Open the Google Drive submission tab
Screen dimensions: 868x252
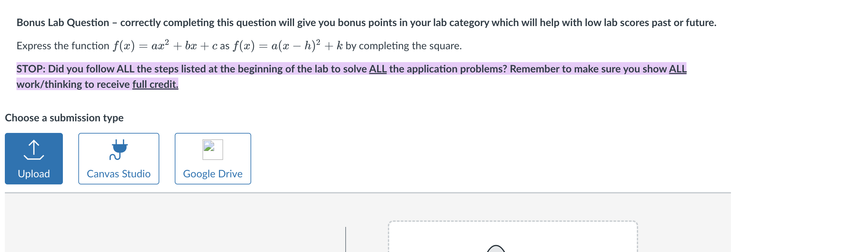coord(212,158)
